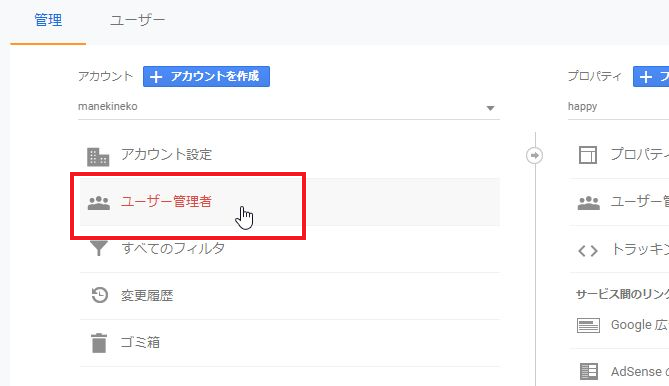Screen dimensions: 669x386
Task: Click the アカウントを作成 button
Action: tap(206, 76)
